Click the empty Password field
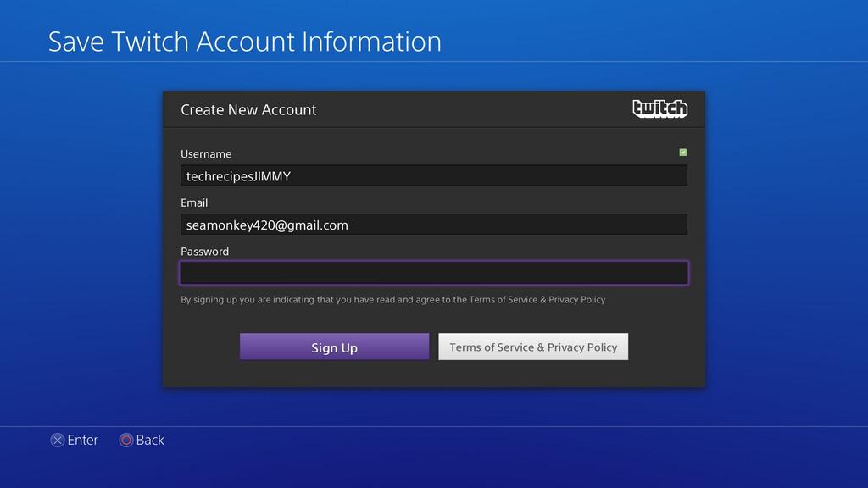Screen dimensions: 868x488 [434, 273]
